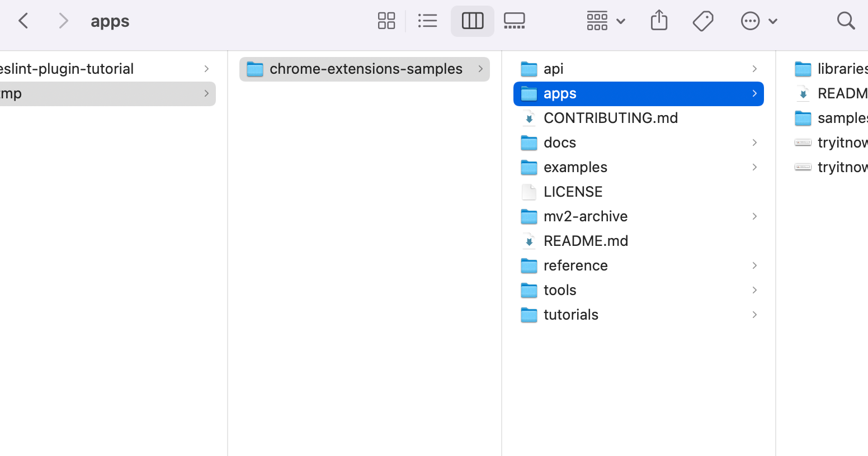Expand the api folder chevron
Image resolution: width=868 pixels, height=456 pixels.
[x=754, y=69]
